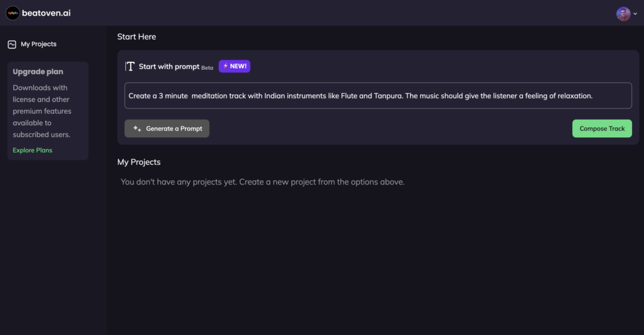This screenshot has width=644, height=335.
Task: Click the My Projects sidebar icon
Action: pos(12,44)
